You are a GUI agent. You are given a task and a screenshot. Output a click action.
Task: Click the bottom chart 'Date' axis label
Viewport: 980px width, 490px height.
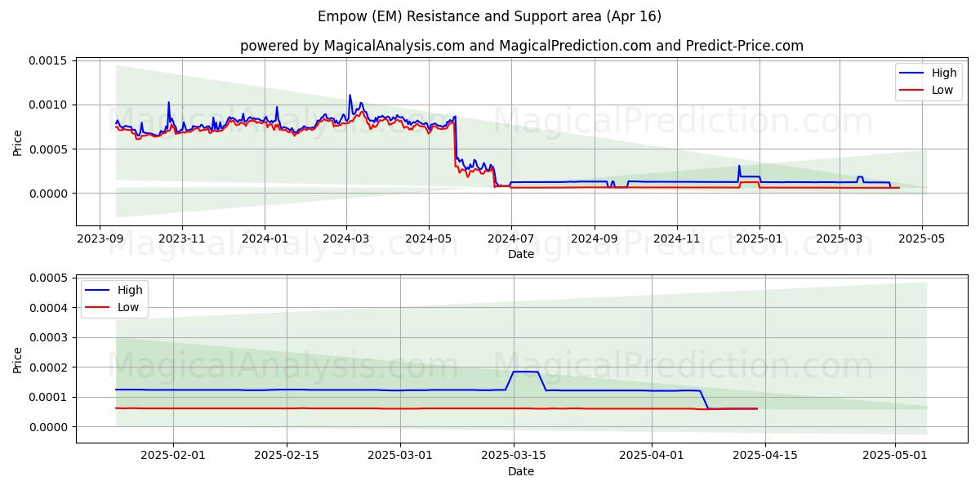521,471
